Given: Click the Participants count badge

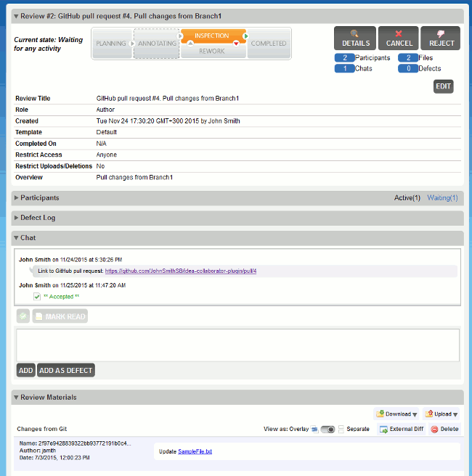Looking at the screenshot, I should [345, 57].
